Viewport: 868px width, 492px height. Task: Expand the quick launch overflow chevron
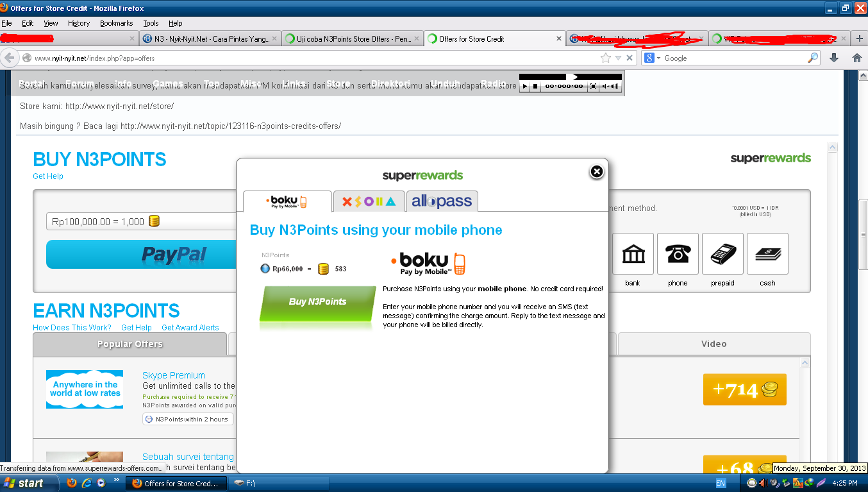[x=117, y=479]
